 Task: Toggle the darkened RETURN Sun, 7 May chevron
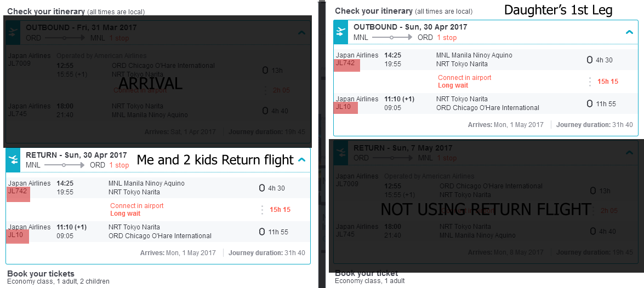click(629, 152)
